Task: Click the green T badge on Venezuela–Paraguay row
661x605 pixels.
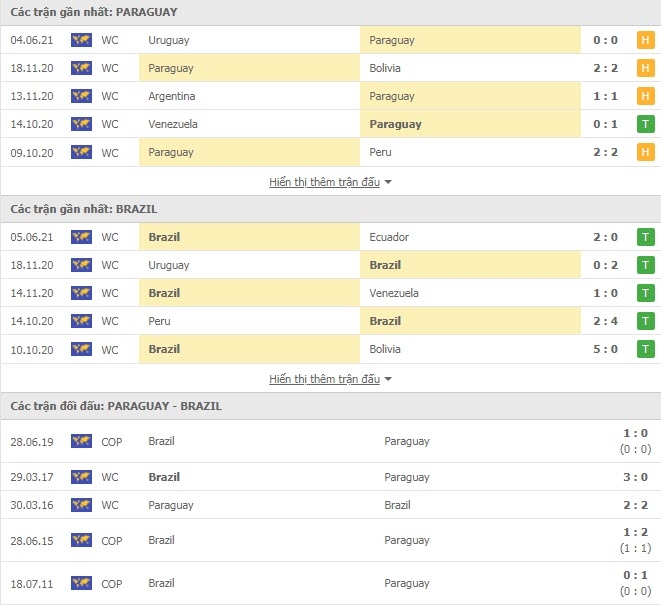Action: [x=645, y=124]
